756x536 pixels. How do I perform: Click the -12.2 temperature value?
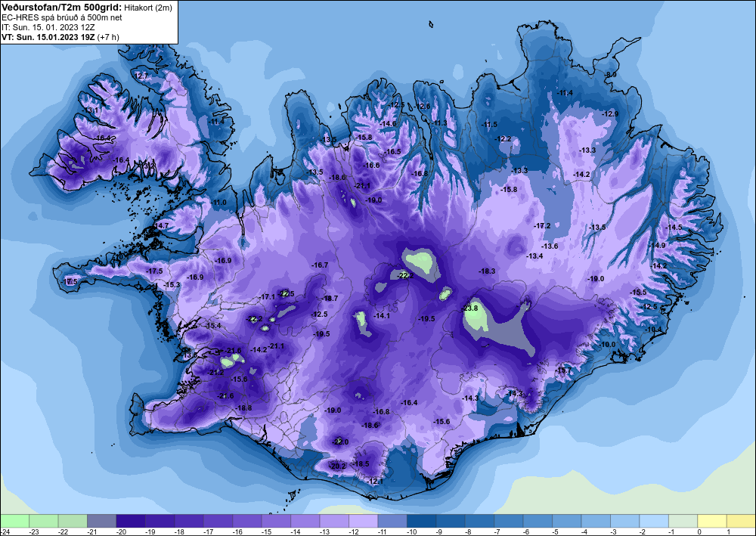coord(503,139)
